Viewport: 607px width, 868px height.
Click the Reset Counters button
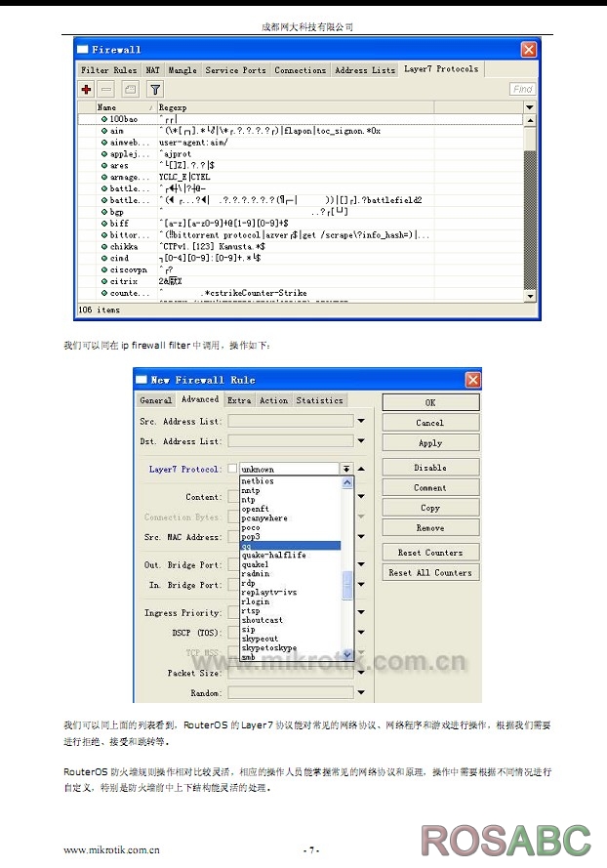430,553
